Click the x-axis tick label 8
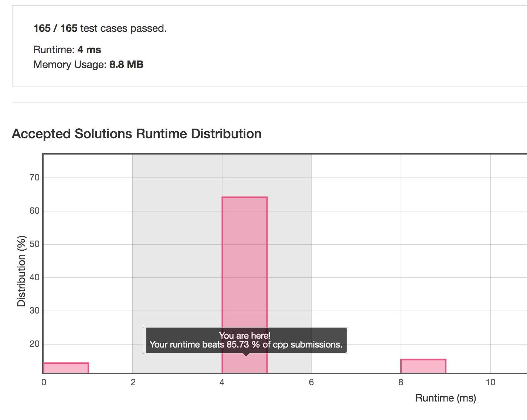Image resolution: width=527 pixels, height=420 pixels. click(x=401, y=382)
